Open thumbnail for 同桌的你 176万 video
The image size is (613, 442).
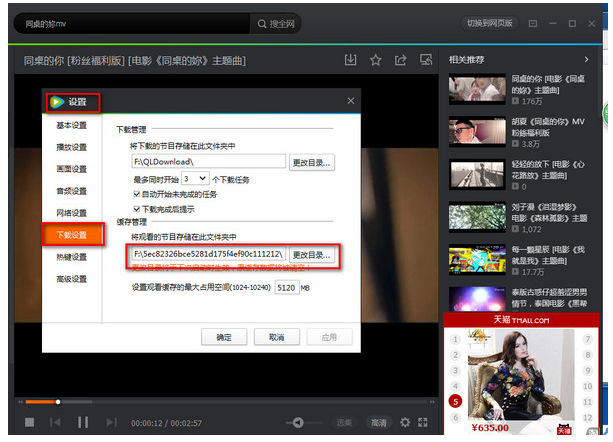(x=477, y=89)
